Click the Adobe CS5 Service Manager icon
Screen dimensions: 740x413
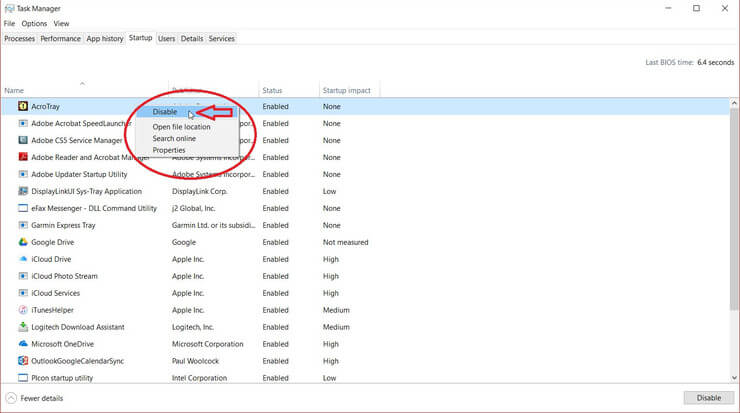pos(23,140)
